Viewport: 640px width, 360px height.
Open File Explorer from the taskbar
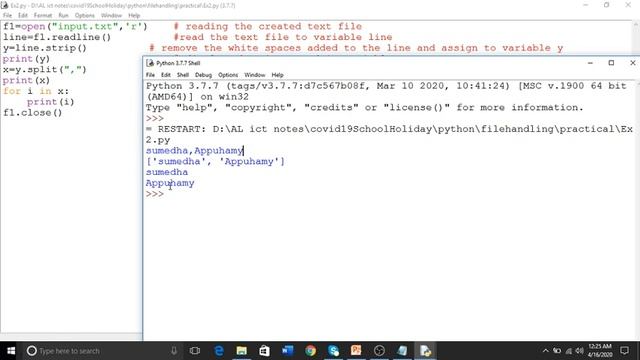point(242,351)
